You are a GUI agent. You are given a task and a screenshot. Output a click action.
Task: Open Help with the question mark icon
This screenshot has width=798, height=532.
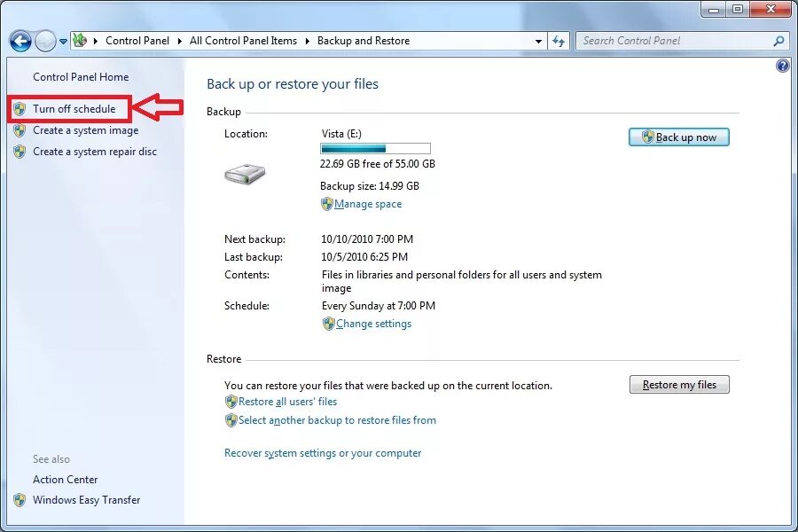click(783, 66)
